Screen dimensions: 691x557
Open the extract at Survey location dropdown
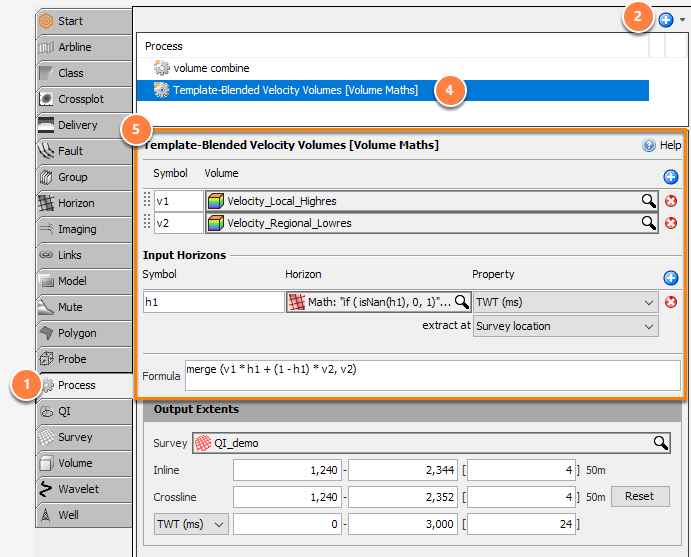tap(566, 327)
